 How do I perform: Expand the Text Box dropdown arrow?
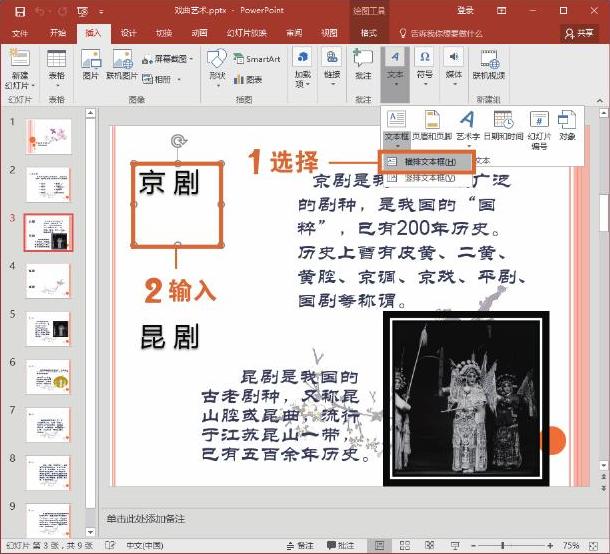[x=397, y=146]
